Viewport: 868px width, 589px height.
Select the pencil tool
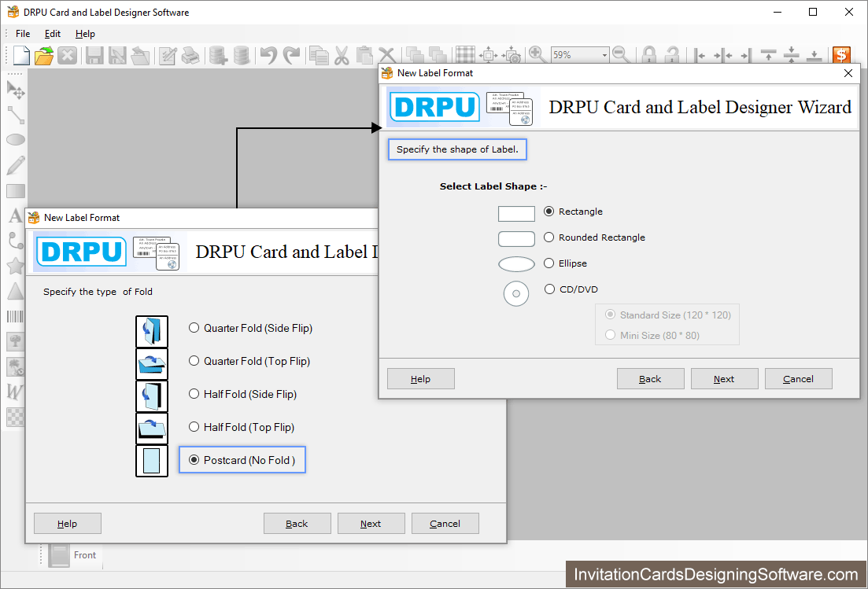16,165
